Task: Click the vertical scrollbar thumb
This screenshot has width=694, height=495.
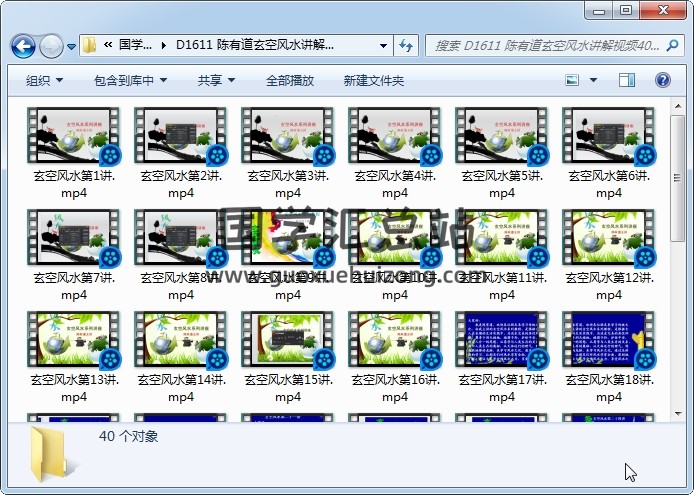Action: coord(678,178)
